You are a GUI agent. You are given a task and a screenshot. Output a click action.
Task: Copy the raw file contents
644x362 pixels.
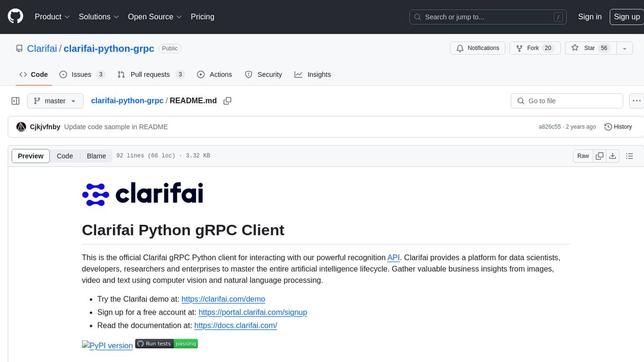click(x=599, y=156)
